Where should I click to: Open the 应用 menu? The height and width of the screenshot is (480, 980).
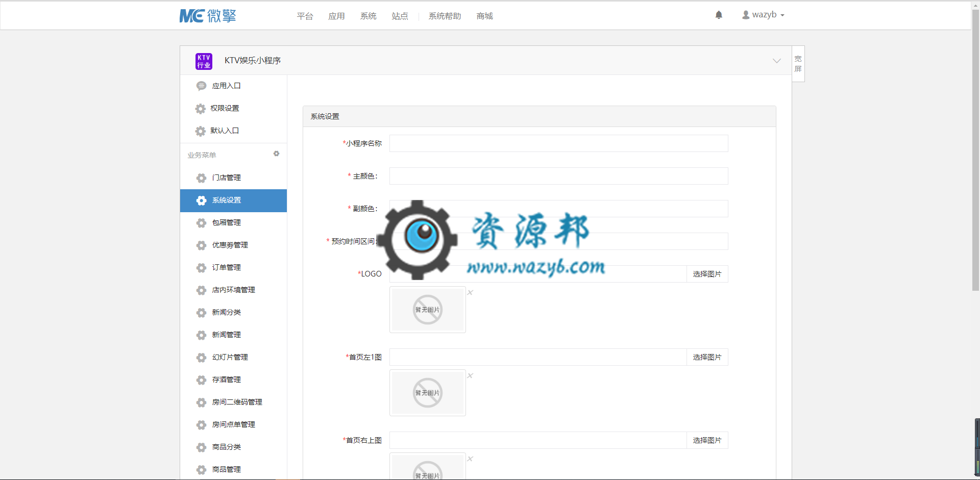[x=336, y=16]
